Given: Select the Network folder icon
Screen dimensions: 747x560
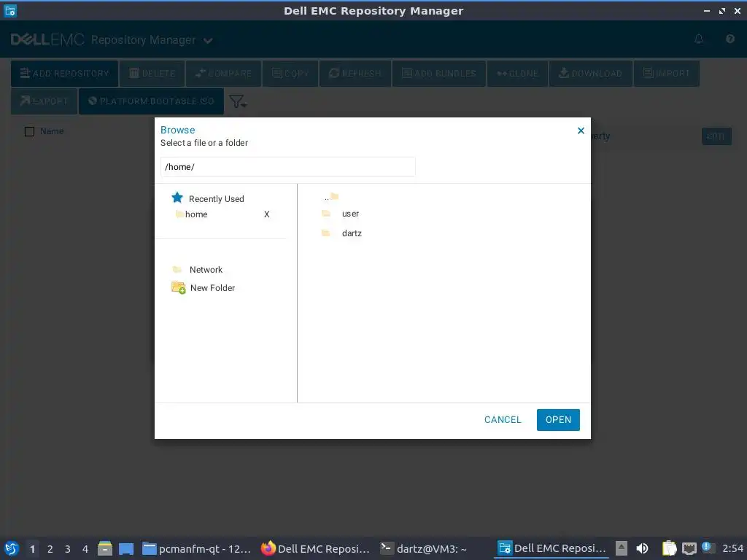Looking at the screenshot, I should [x=177, y=270].
